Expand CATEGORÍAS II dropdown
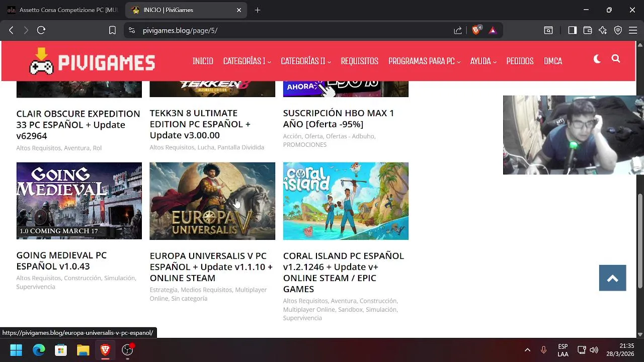Image resolution: width=644 pixels, height=362 pixels. 306,61
